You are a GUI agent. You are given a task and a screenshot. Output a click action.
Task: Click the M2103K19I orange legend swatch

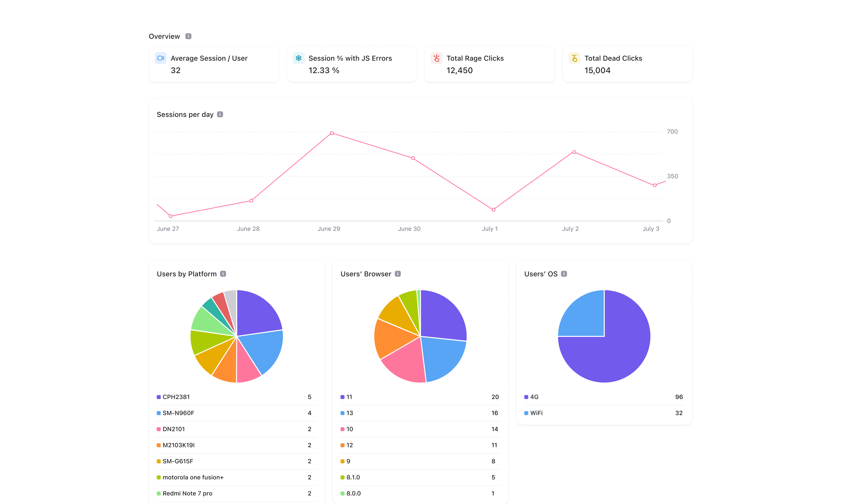coord(159,445)
